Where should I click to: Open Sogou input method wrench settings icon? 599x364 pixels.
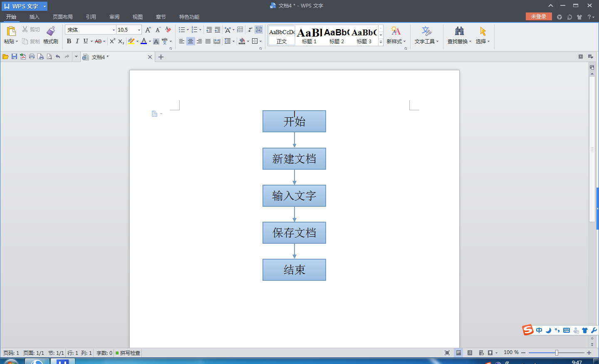point(594,330)
